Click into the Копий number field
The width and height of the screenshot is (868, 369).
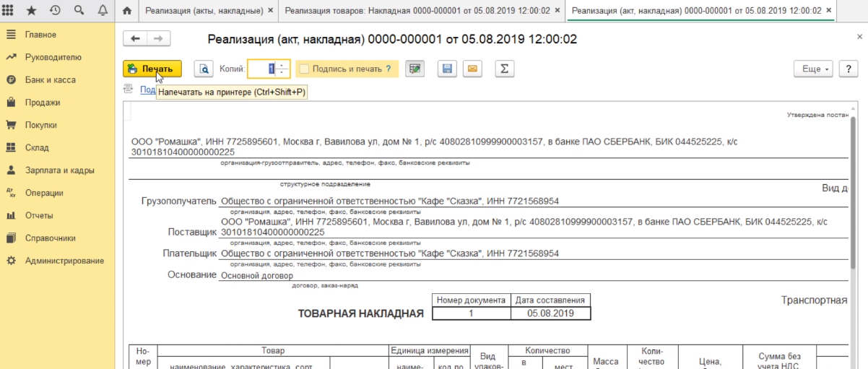tap(262, 69)
